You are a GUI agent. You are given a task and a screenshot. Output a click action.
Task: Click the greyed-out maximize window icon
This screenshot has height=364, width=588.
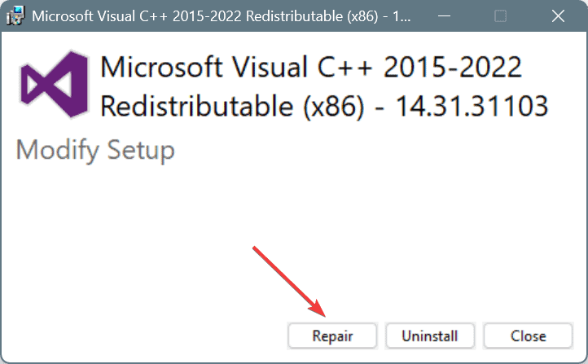point(500,16)
